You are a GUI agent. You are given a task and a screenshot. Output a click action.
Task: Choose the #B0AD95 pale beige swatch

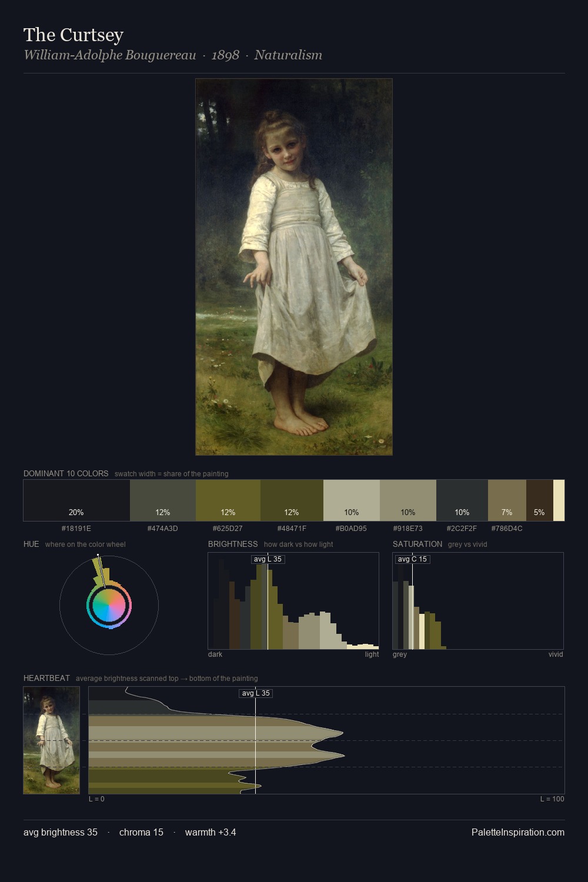(352, 500)
